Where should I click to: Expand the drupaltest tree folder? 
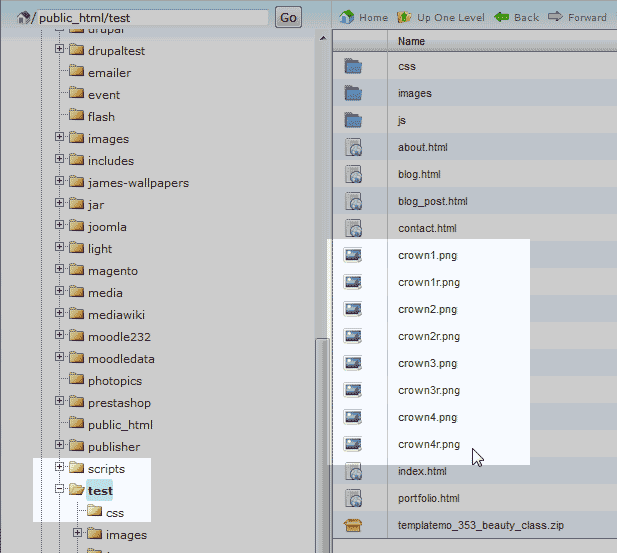[x=59, y=49]
